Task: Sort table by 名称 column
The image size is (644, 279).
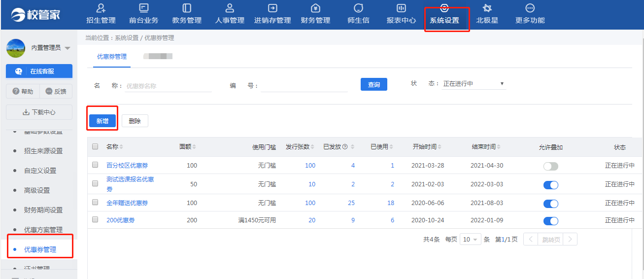Action: click(121, 147)
